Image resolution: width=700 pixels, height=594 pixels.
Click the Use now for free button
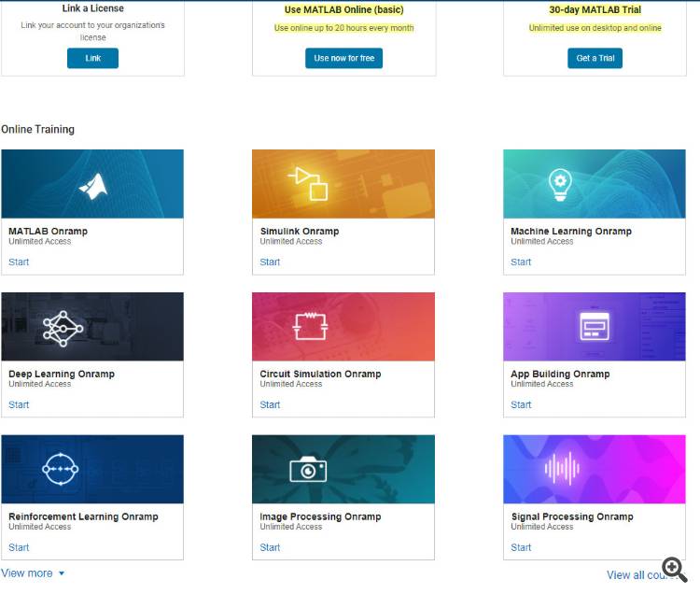(x=343, y=58)
